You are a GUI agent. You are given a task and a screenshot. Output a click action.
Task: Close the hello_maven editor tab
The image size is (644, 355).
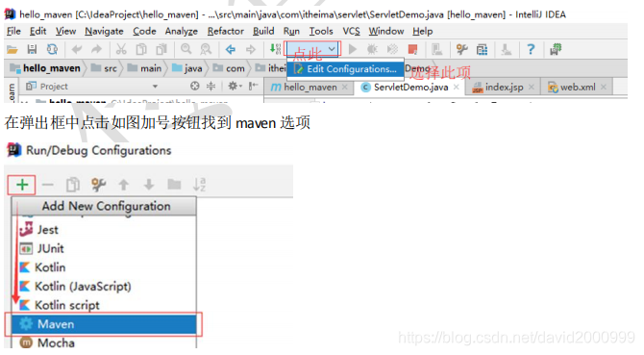coord(345,88)
